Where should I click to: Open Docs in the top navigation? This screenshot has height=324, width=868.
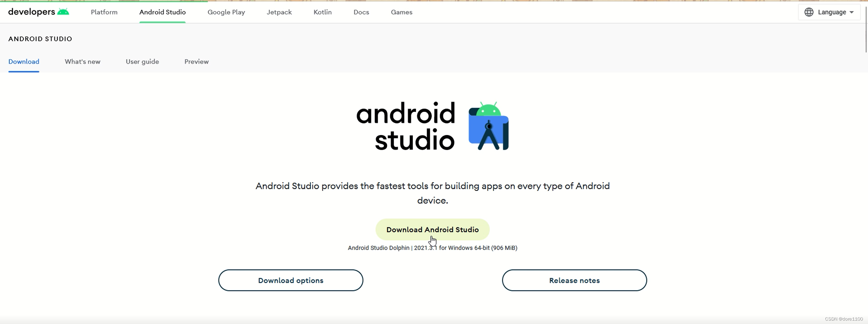click(361, 12)
